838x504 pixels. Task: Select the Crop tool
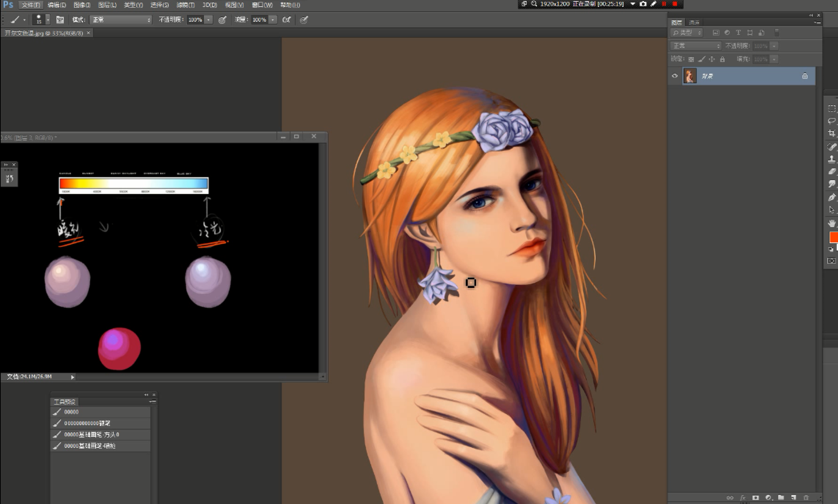(x=831, y=133)
